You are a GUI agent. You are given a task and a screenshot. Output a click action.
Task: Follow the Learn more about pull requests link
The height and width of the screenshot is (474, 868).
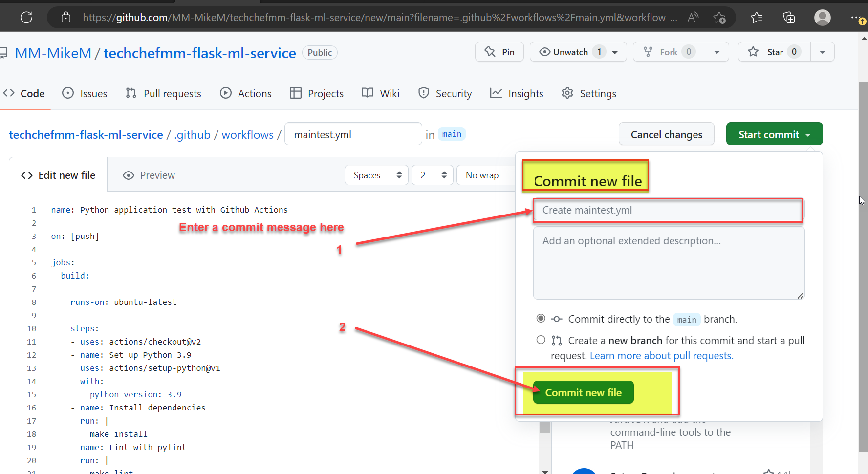click(x=661, y=355)
